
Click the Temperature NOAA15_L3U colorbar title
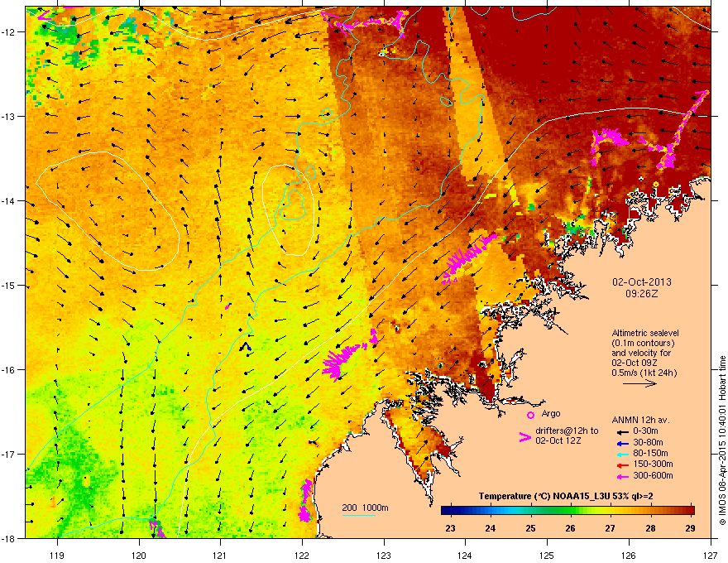pos(566,496)
